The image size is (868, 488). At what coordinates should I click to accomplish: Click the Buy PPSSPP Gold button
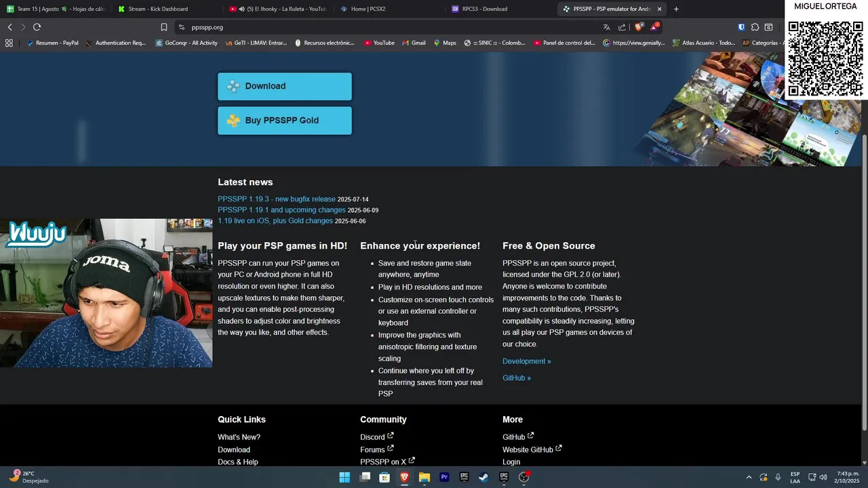click(285, 120)
